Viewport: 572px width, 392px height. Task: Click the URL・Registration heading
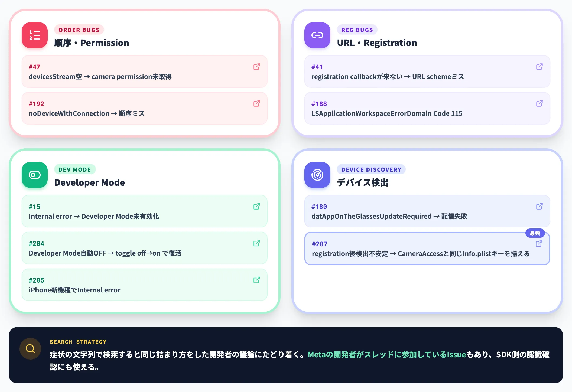tap(377, 43)
